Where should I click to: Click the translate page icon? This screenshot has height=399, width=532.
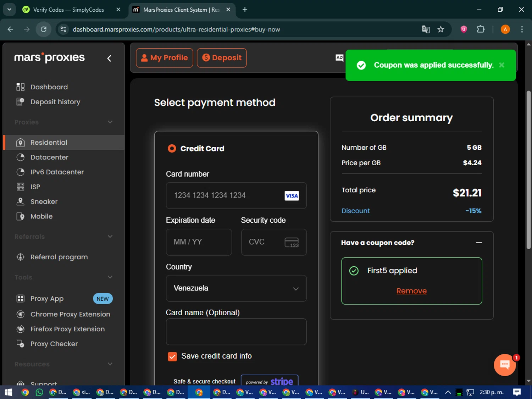[x=426, y=29]
